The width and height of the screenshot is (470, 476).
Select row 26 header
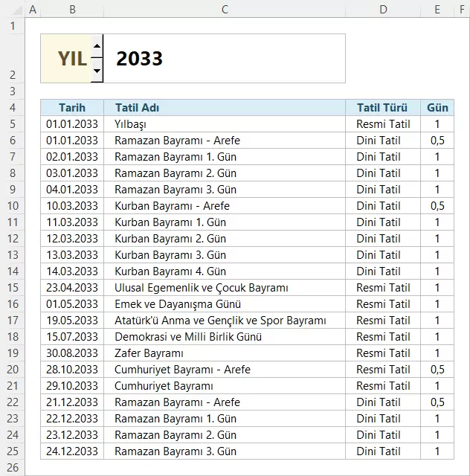pyautogui.click(x=13, y=468)
